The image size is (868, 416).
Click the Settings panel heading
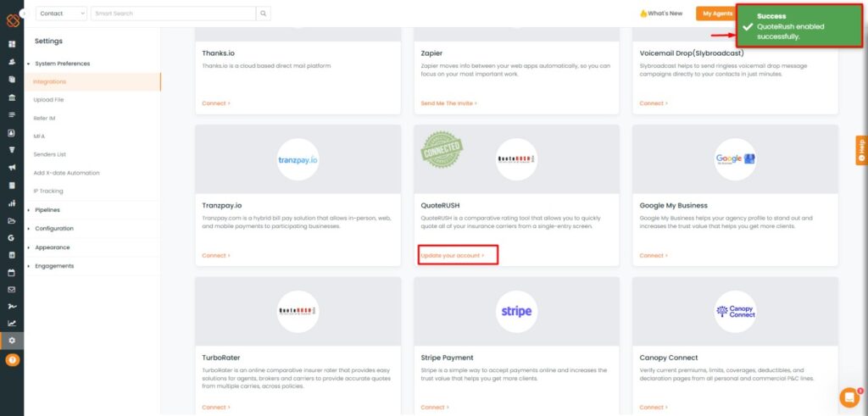48,41
